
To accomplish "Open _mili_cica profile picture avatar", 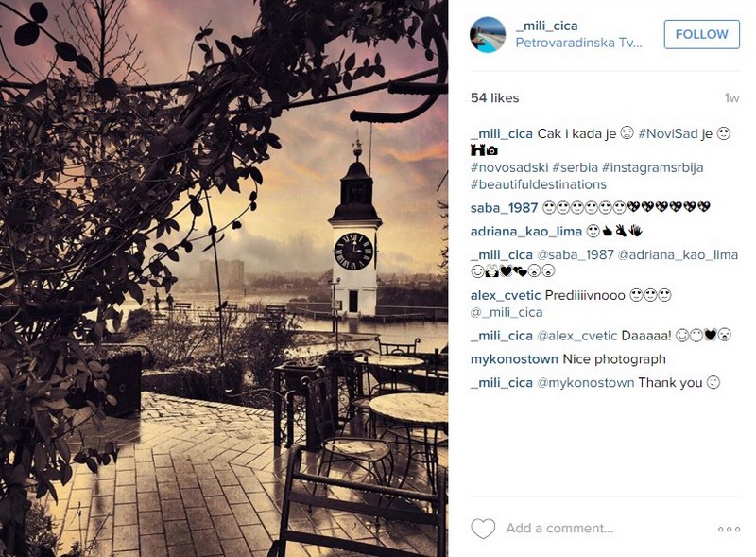I will click(488, 34).
